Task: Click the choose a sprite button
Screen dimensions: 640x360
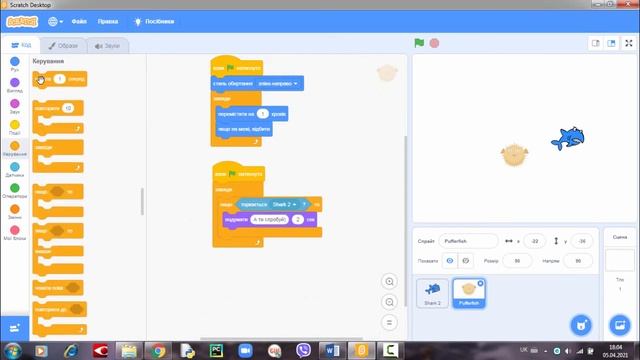Action: pos(581,325)
